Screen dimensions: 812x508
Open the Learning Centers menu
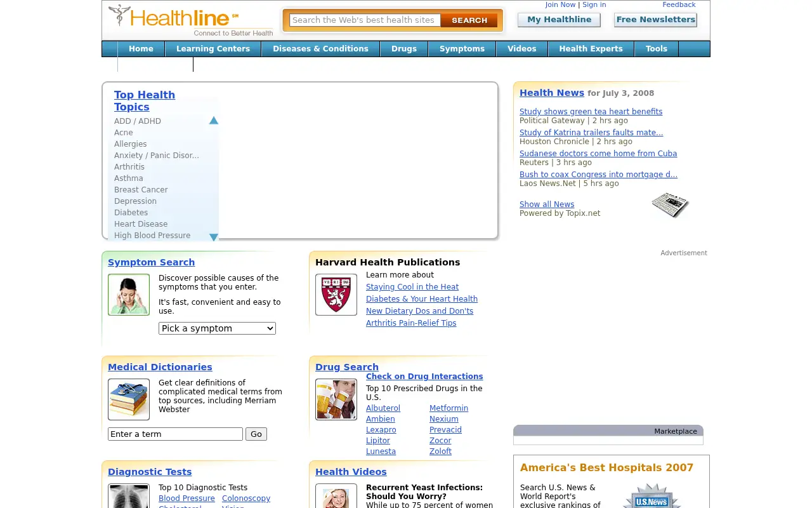[213, 49]
